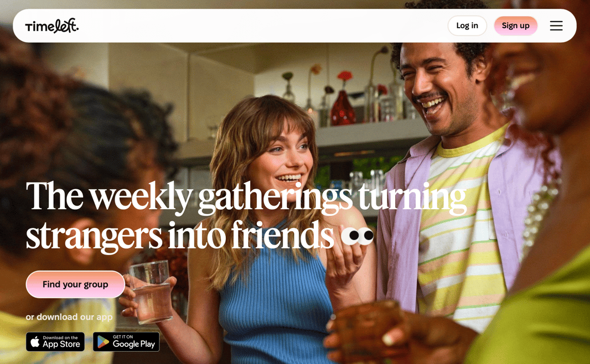Click the googly eyes emoji
The image size is (590, 364).
tap(357, 236)
